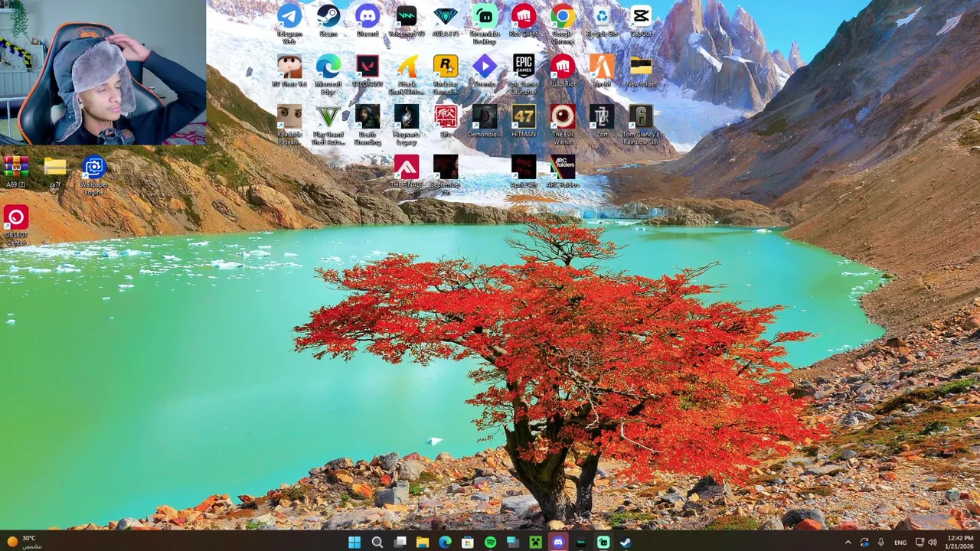
Task: Select the Hogwarts Legacy desktop shortcut
Action: 407,122
